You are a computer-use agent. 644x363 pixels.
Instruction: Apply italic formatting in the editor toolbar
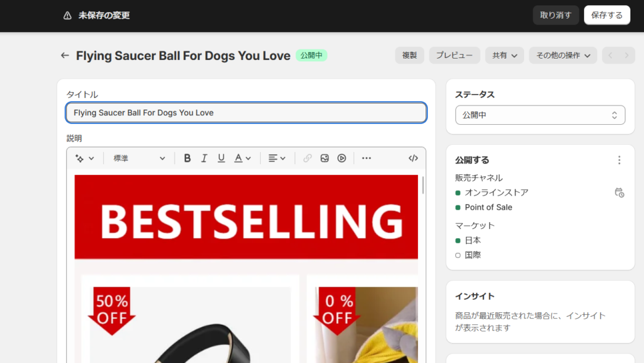[x=204, y=158]
